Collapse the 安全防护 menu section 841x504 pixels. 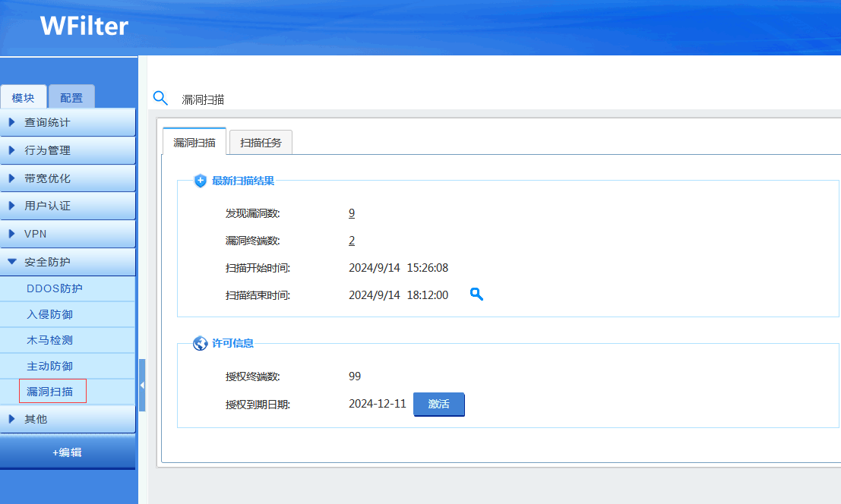point(68,262)
